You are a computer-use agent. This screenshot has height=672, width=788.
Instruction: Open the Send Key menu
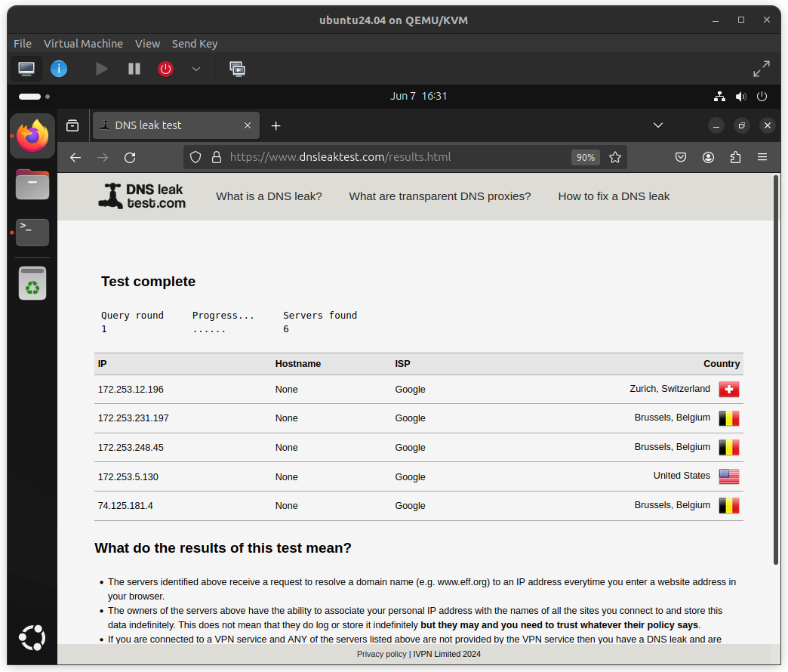tap(195, 44)
